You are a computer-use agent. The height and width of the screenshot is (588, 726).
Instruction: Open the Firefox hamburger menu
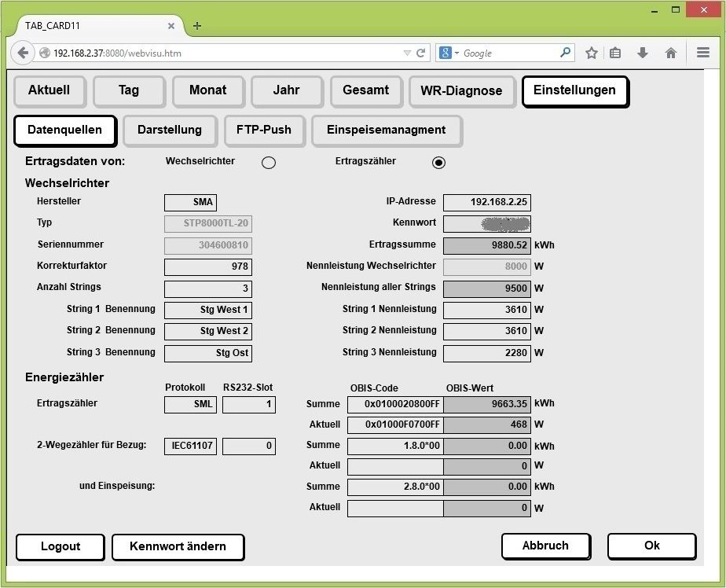click(x=703, y=53)
